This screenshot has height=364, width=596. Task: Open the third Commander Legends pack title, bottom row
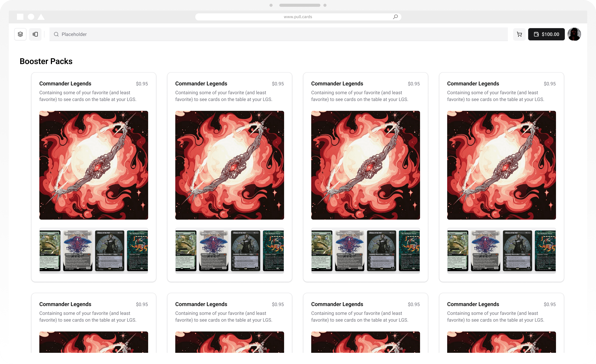[337, 304]
